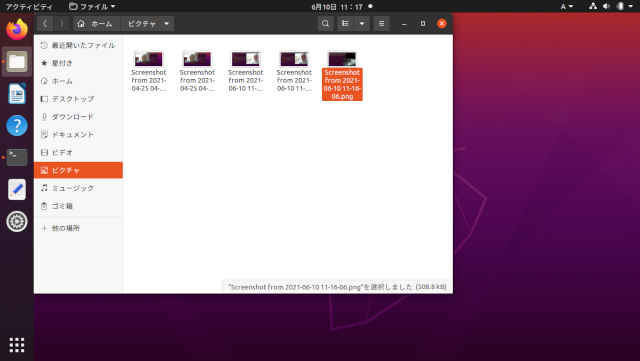Open view options dropdown arrow
This screenshot has height=361, width=640.
click(362, 24)
